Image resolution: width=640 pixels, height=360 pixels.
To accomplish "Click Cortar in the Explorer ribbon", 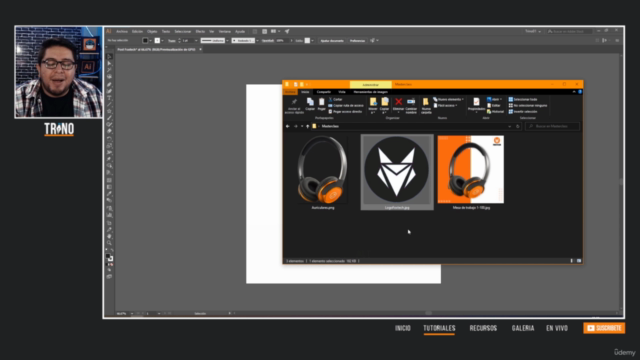I will tap(336, 99).
